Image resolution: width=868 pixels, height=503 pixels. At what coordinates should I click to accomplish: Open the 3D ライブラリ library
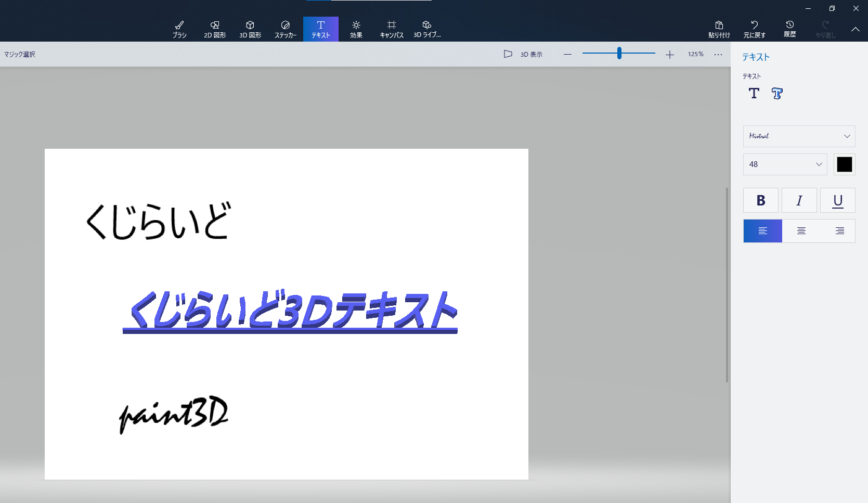tap(427, 29)
